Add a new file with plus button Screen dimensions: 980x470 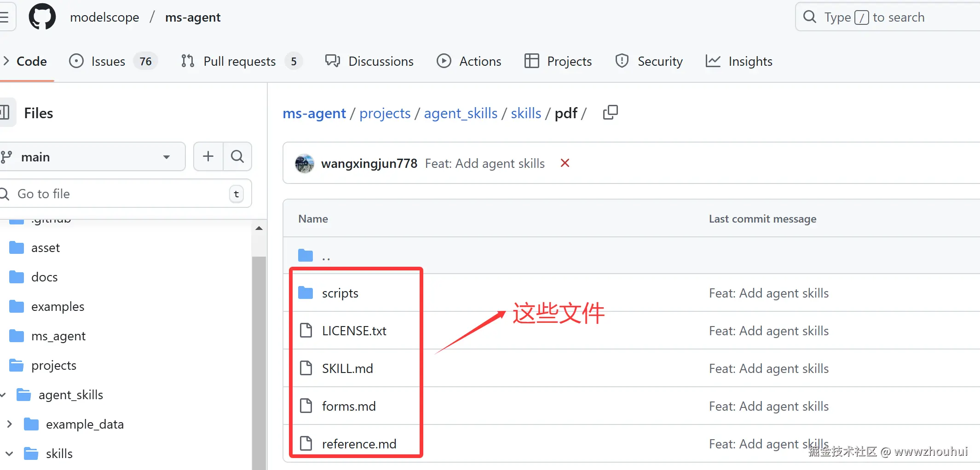[x=208, y=156]
